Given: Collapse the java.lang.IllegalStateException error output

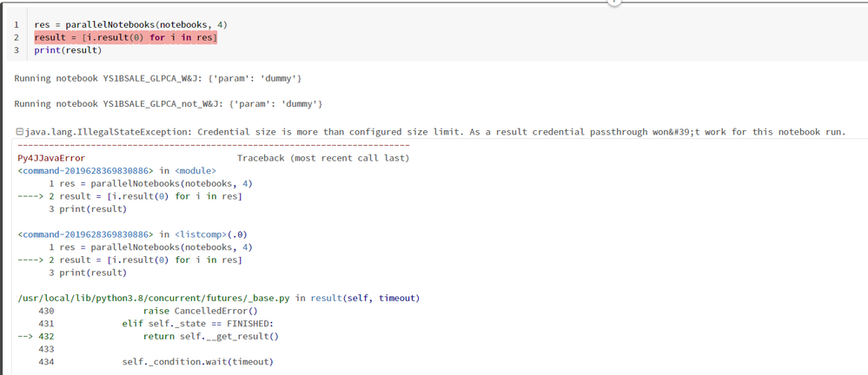Looking at the screenshot, I should (19, 132).
